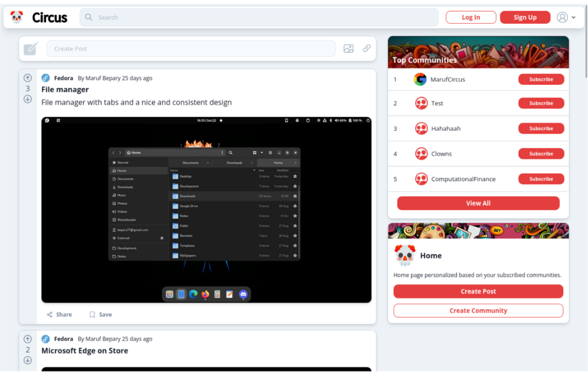Click the Search input field
The width and height of the screenshot is (588, 372).
[261, 18]
